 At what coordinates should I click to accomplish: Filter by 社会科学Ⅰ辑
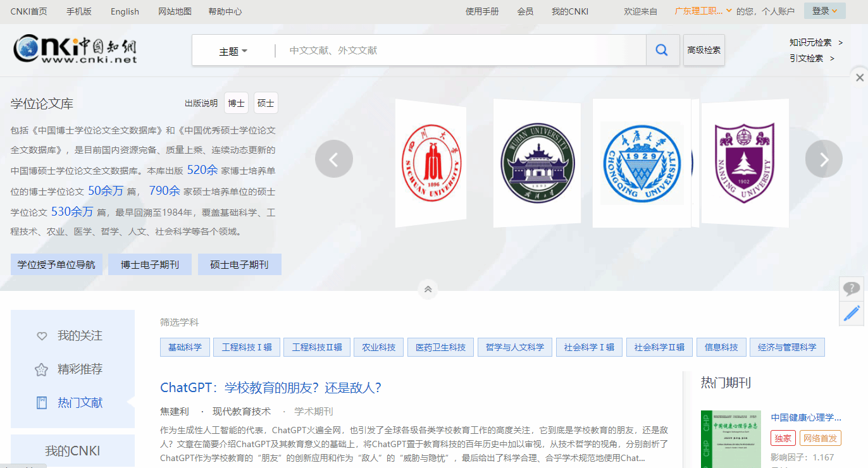point(589,347)
